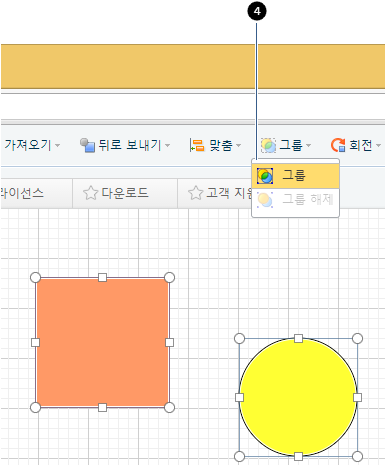
Task: Select the orange square shape
Action: tap(102, 342)
